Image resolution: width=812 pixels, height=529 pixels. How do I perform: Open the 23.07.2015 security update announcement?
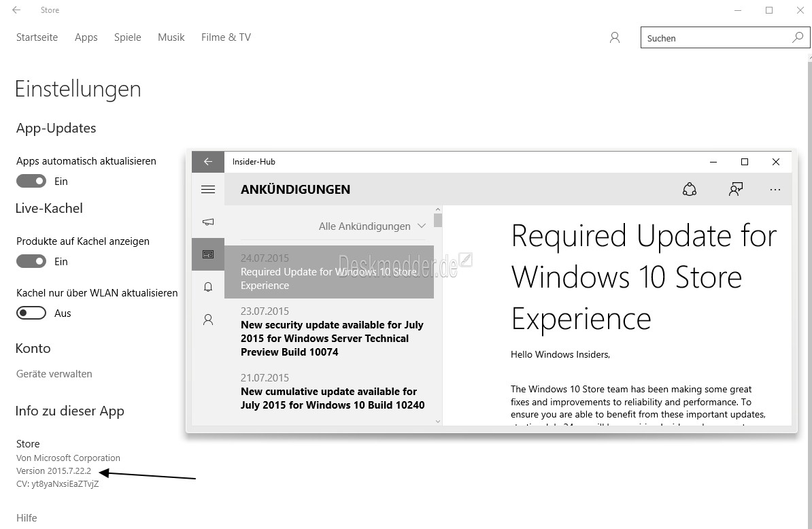pyautogui.click(x=333, y=331)
